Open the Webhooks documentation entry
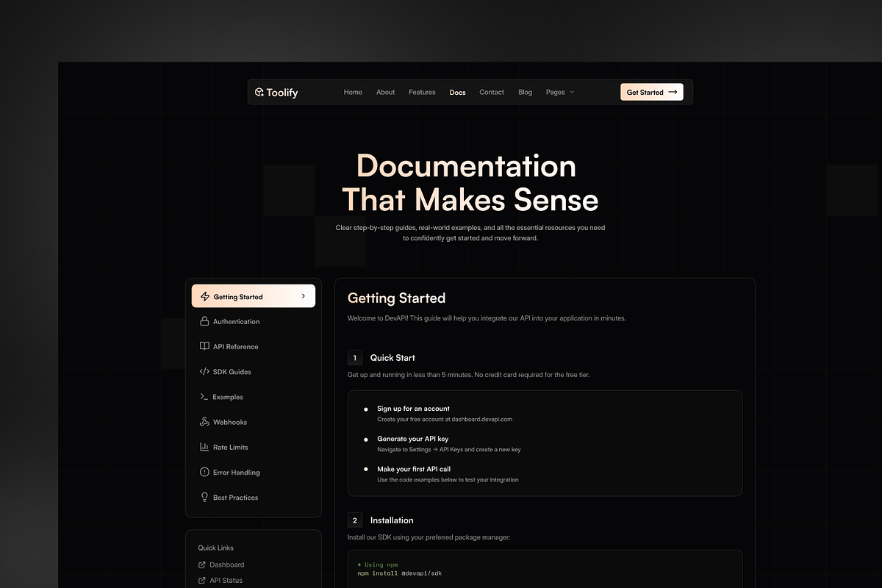 pyautogui.click(x=254, y=422)
